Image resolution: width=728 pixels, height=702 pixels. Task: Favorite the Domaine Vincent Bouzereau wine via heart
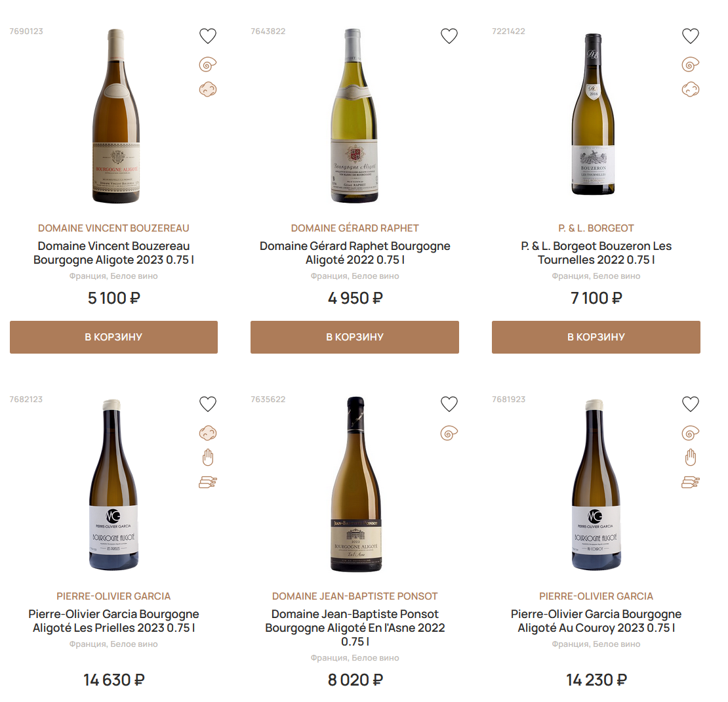(208, 36)
